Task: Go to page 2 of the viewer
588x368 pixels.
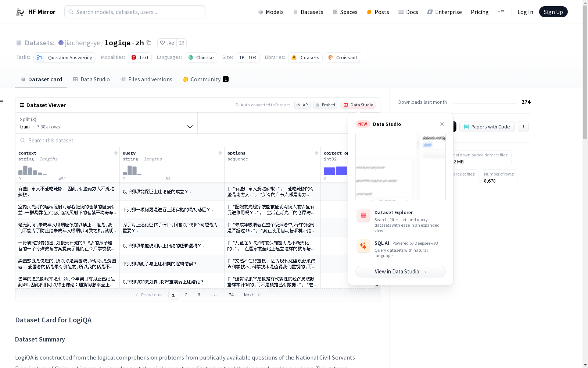Action: pyautogui.click(x=186, y=295)
